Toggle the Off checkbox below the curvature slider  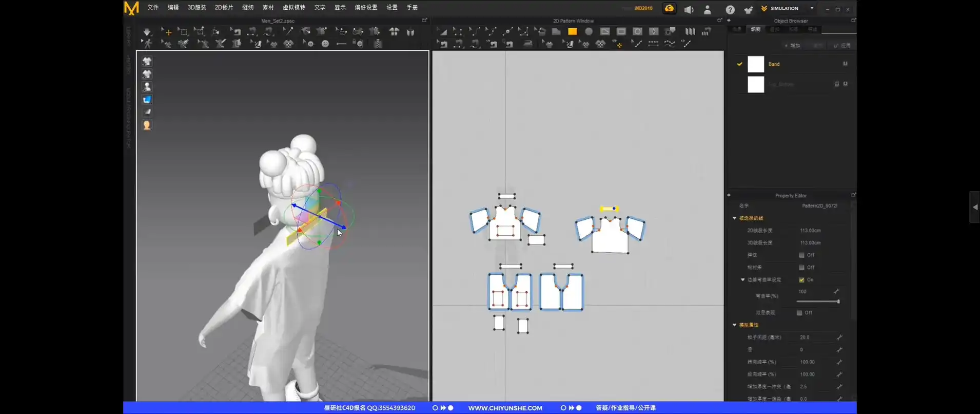click(x=799, y=313)
